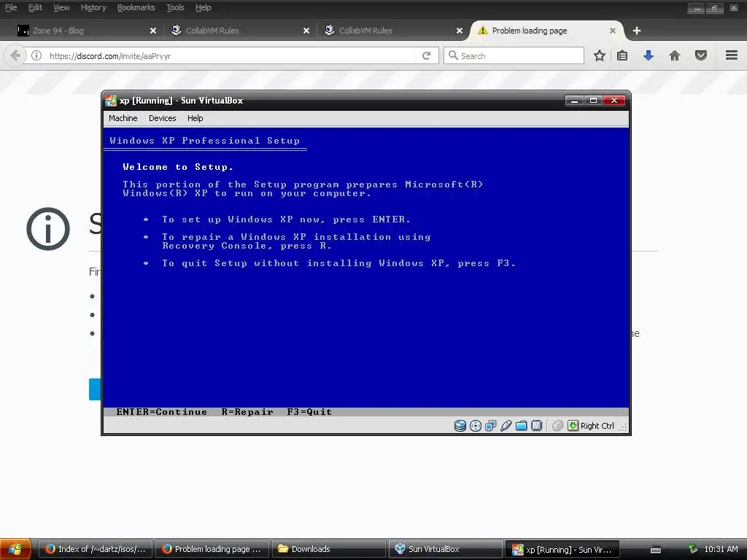This screenshot has height=560, width=747.
Task: Show bookmarks list icon
Action: pyautogui.click(x=622, y=55)
